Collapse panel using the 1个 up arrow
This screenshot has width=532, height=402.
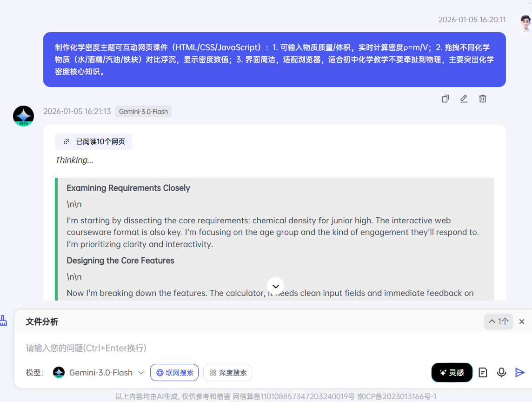point(498,322)
